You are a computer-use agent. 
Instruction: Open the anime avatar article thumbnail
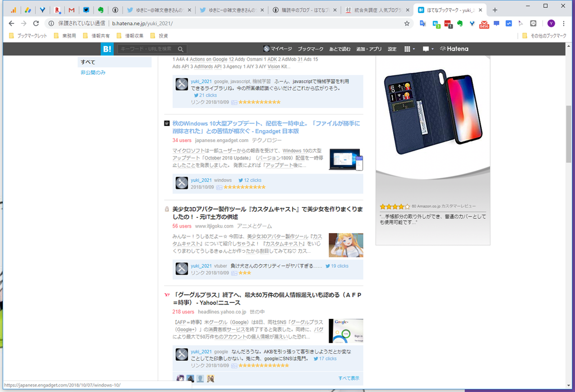point(346,245)
